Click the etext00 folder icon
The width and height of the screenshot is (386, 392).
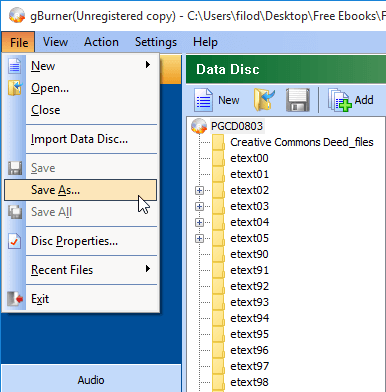[218, 158]
